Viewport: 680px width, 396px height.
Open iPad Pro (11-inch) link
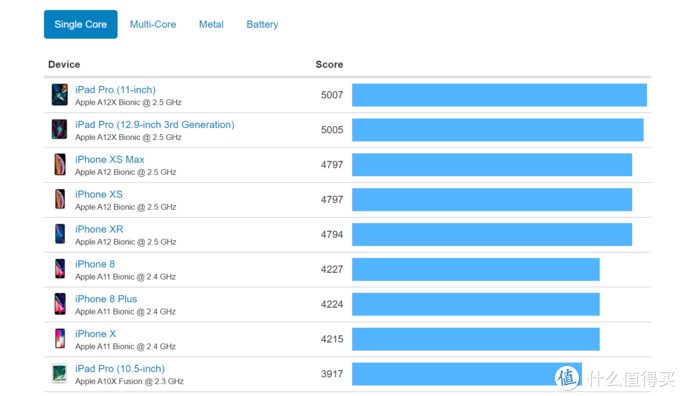(115, 90)
